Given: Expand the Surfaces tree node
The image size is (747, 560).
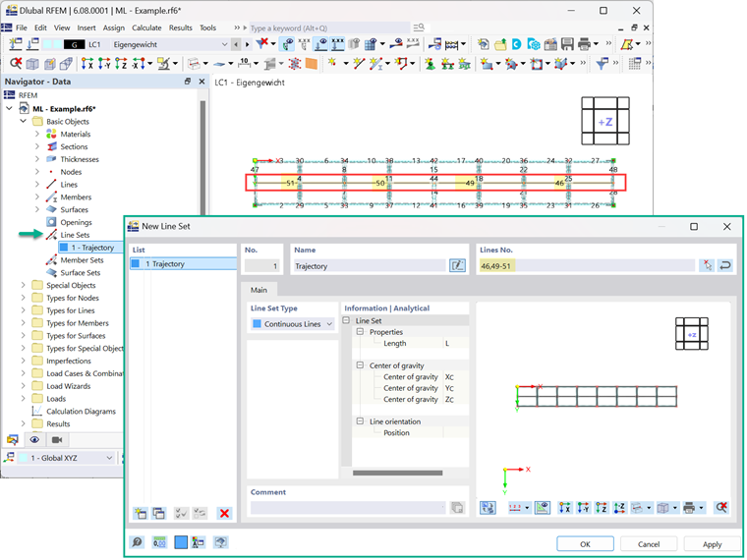Looking at the screenshot, I should tap(37, 209).
